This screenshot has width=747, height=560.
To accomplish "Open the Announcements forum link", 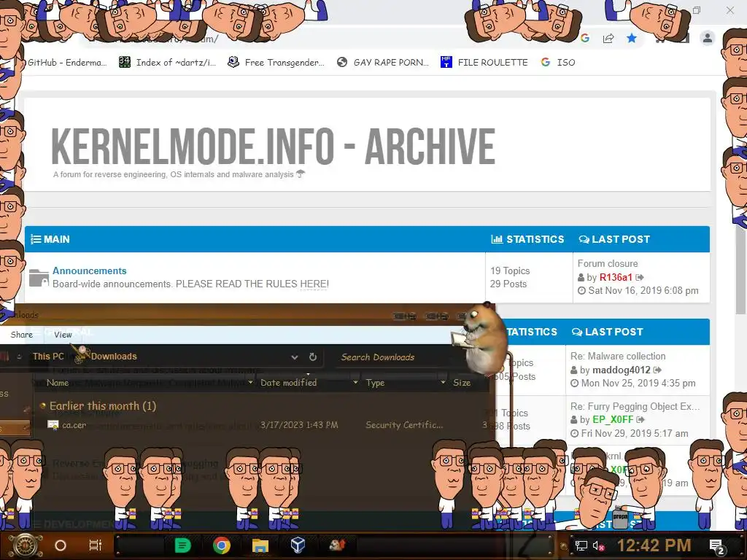I will click(x=90, y=271).
